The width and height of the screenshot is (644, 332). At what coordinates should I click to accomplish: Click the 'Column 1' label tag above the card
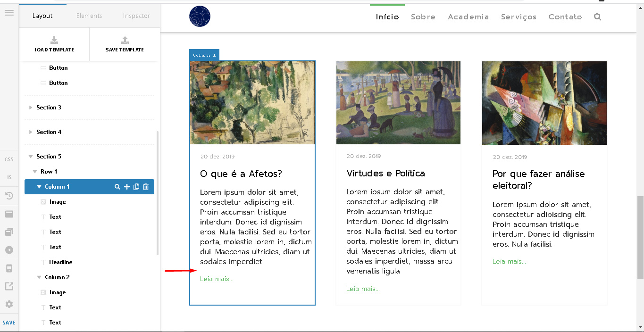(x=204, y=55)
